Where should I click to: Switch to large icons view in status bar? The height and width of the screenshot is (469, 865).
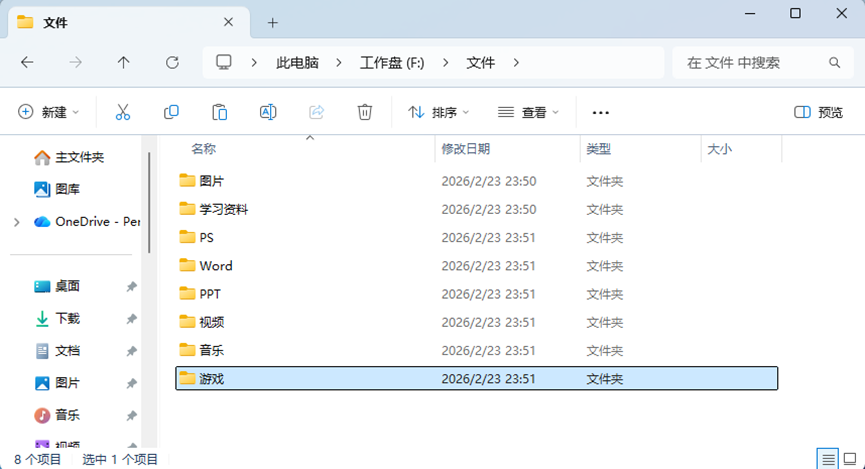click(850, 459)
